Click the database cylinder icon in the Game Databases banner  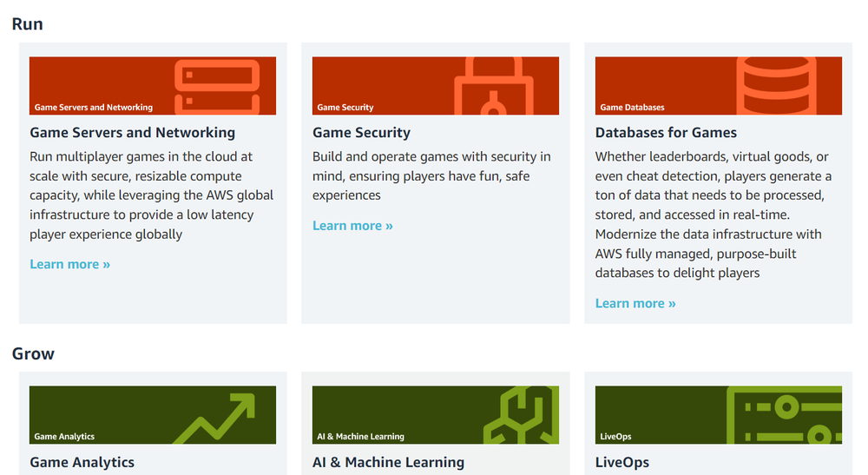point(776,86)
